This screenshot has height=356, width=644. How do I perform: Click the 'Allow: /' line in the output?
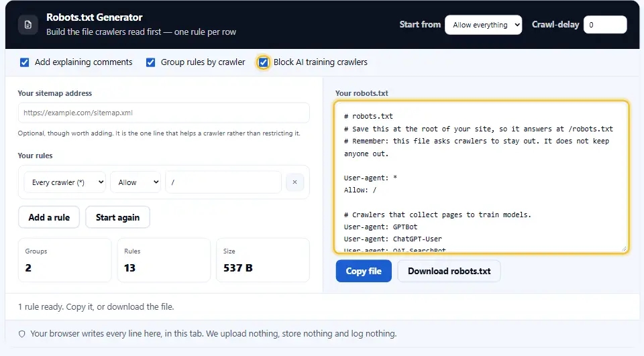[x=360, y=190]
